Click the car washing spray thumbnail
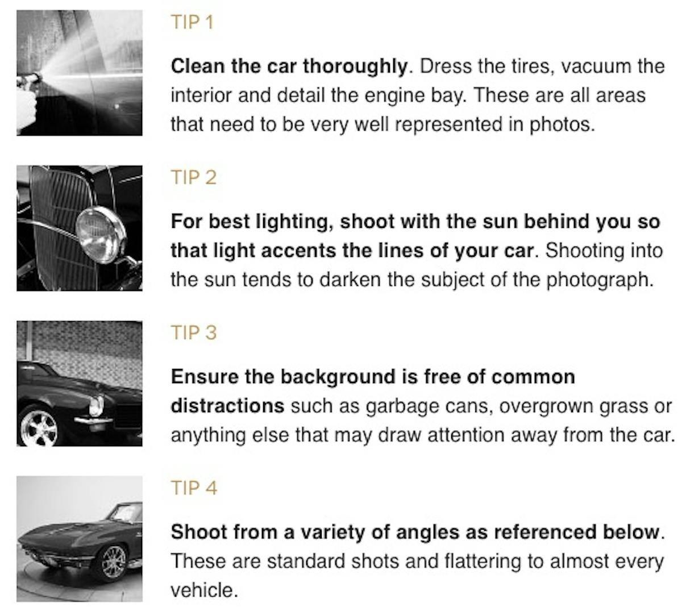This screenshot has width=682, height=616. (79, 73)
